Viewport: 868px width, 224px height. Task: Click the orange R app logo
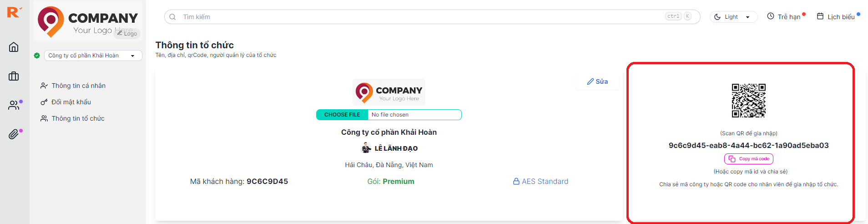point(14,12)
